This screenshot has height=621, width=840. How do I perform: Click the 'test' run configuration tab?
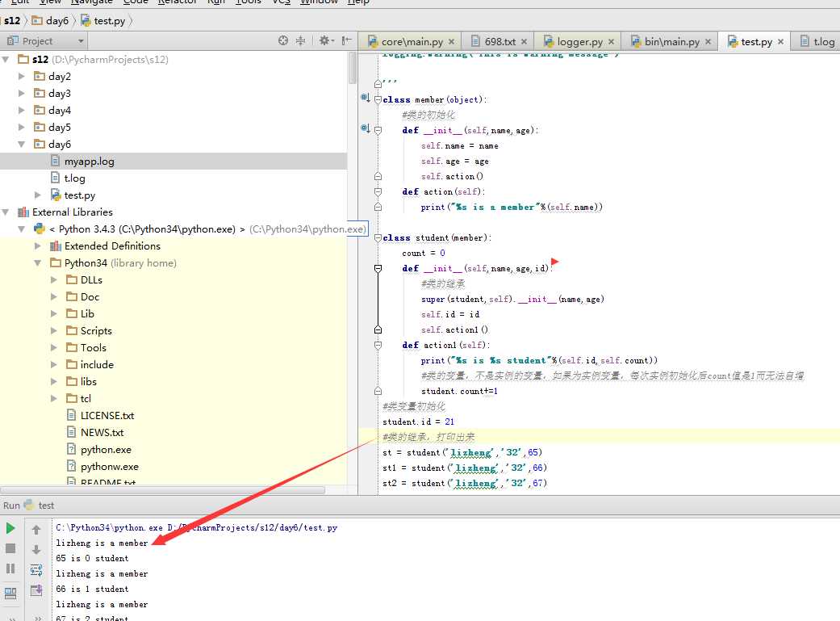pyautogui.click(x=40, y=506)
